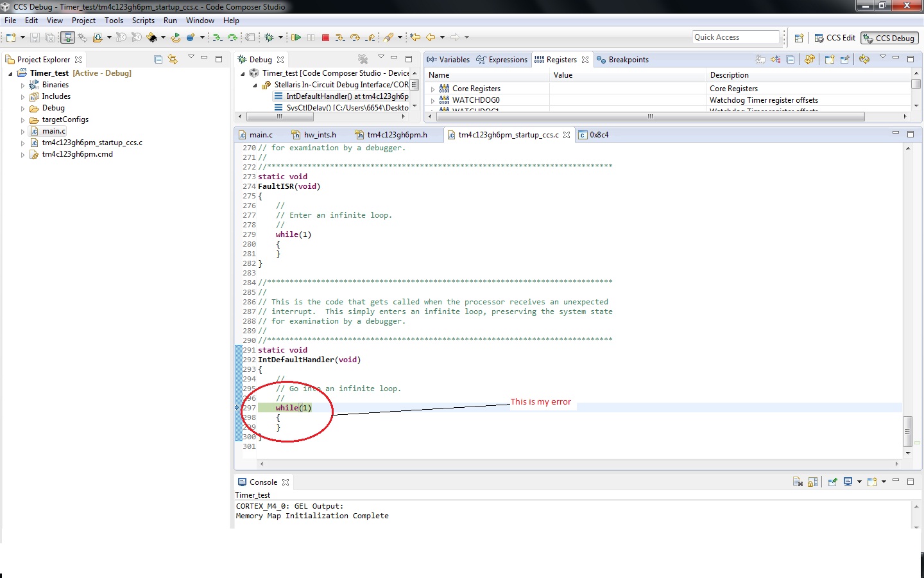Click the red Terminate debug button
This screenshot has width=924, height=578.
[x=325, y=38]
